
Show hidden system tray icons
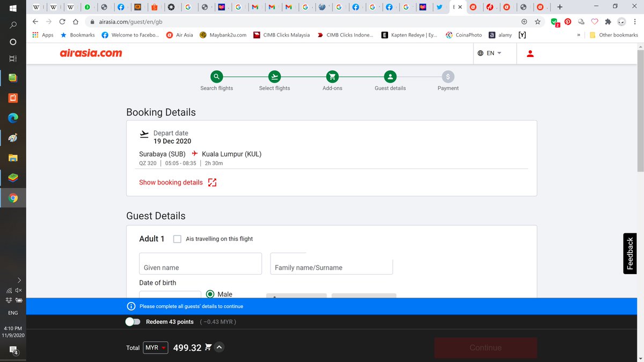[x=19, y=280]
